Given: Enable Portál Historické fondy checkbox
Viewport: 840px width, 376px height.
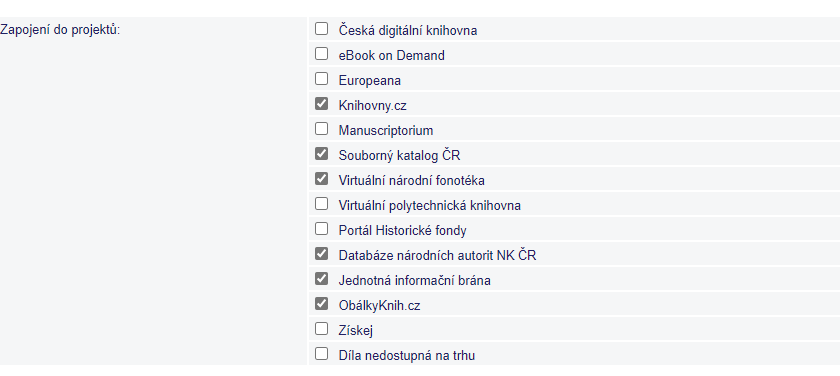Looking at the screenshot, I should pyautogui.click(x=321, y=229).
